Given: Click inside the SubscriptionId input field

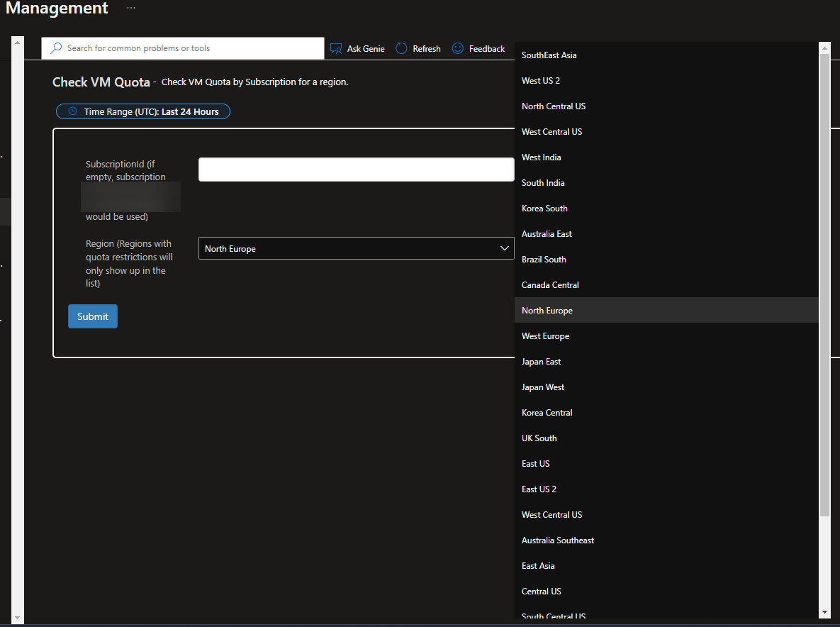Looking at the screenshot, I should coord(356,169).
